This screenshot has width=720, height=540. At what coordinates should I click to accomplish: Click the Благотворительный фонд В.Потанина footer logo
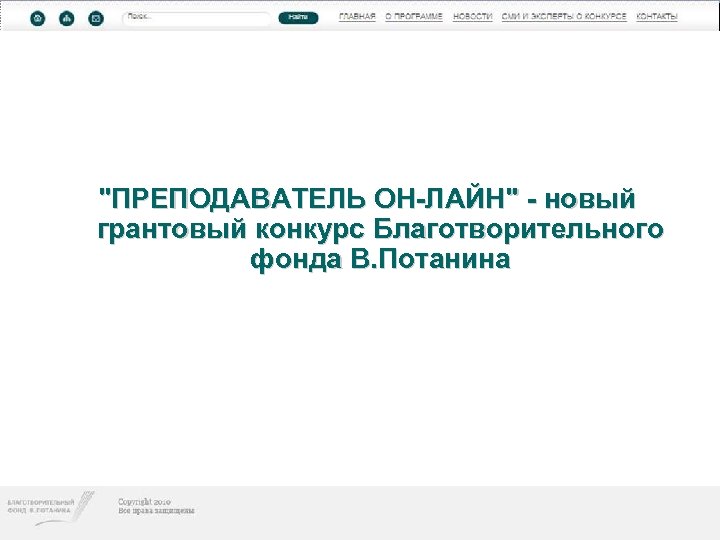pyautogui.click(x=51, y=508)
